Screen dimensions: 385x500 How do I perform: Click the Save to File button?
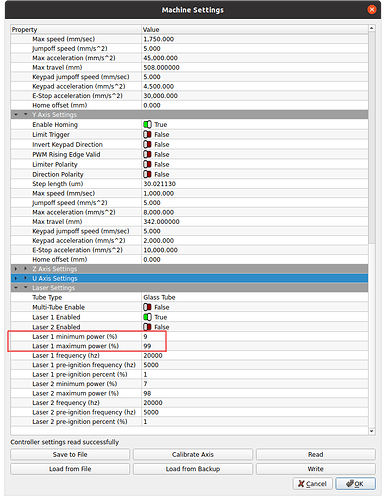coord(70,454)
